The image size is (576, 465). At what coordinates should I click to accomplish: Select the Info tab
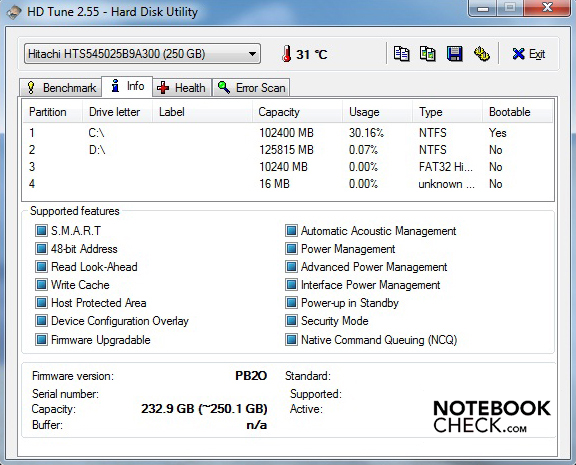(127, 87)
